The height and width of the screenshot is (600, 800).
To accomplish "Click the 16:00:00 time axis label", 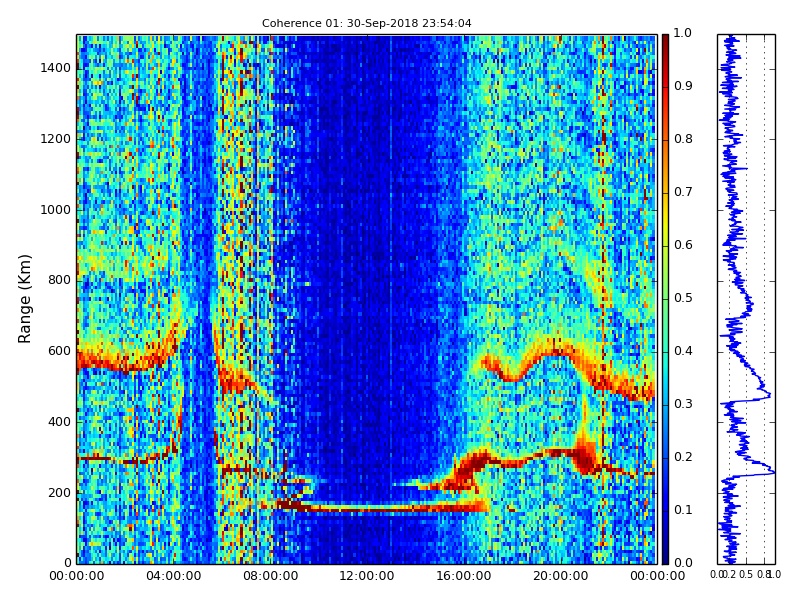I will (x=464, y=577).
